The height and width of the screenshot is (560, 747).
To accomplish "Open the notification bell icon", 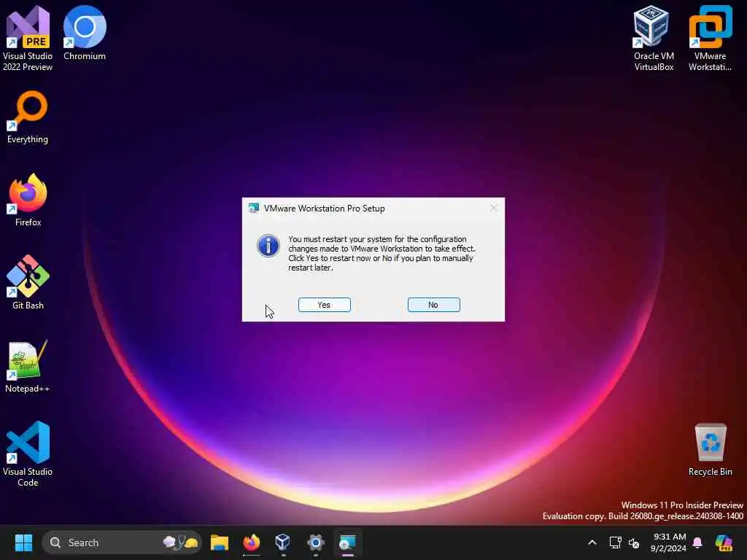I will point(697,542).
